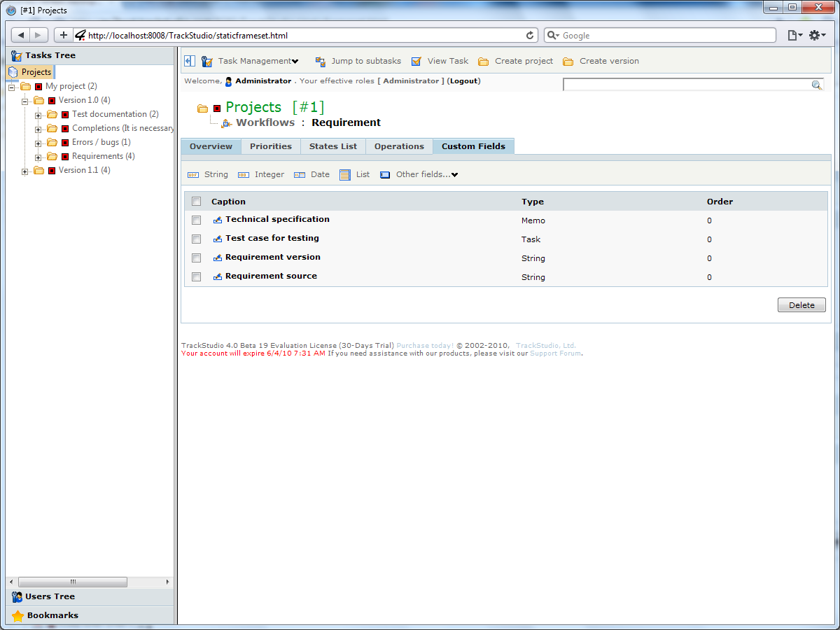This screenshot has width=840, height=630.
Task: Expand the Completions tree node
Action: pos(38,129)
